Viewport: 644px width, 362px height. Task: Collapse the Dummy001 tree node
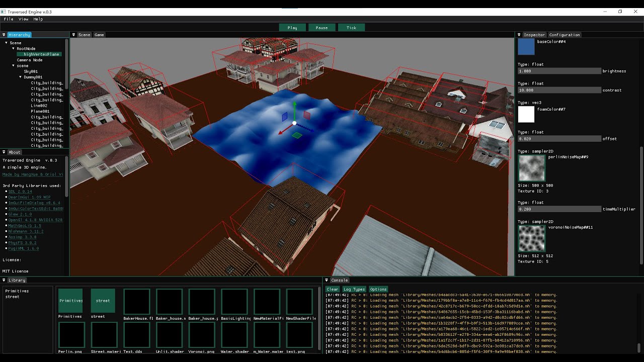[21, 77]
